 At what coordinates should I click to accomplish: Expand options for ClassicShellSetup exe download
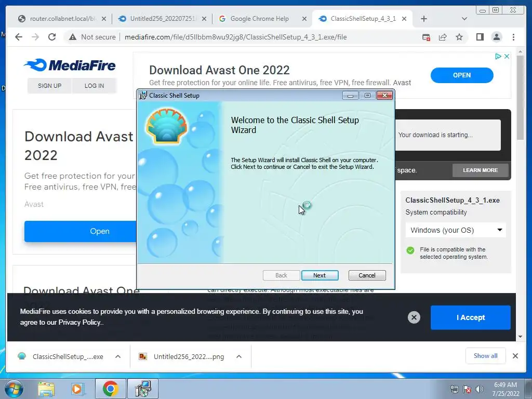[118, 356]
